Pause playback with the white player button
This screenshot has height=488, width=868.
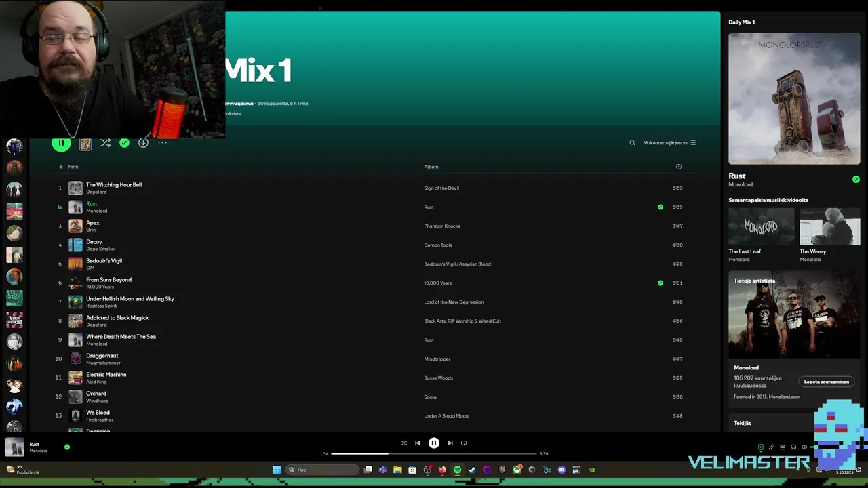[x=434, y=443]
